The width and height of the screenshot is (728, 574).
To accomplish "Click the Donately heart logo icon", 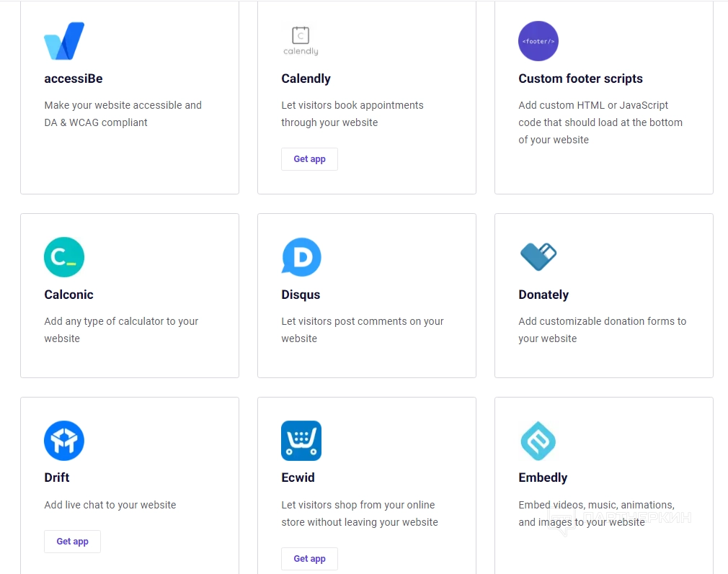I will tap(538, 256).
